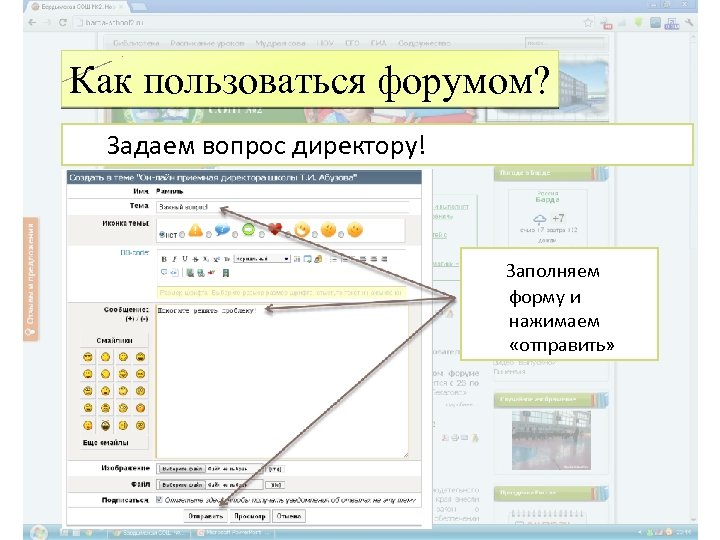This screenshot has height=540, width=720.
Task: Click the 'Еще смайлы' link
Action: pos(106,443)
